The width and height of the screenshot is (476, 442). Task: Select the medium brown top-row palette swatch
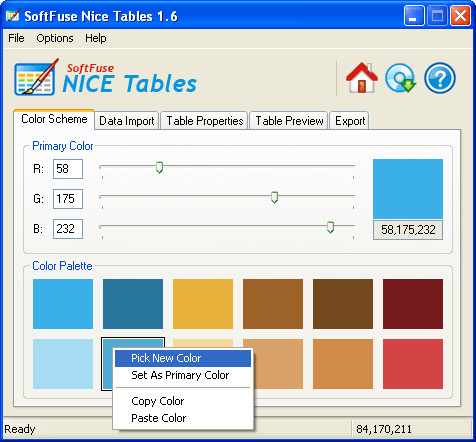coord(273,304)
